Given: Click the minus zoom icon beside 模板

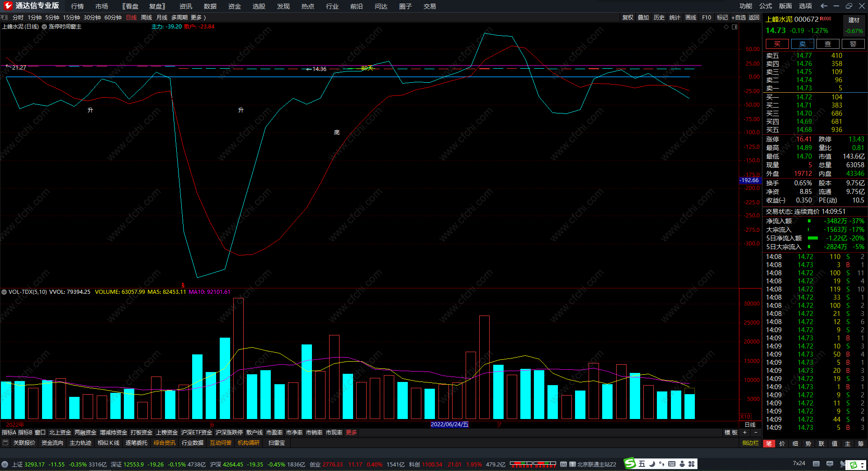Looking at the screenshot, I should tap(755, 433).
